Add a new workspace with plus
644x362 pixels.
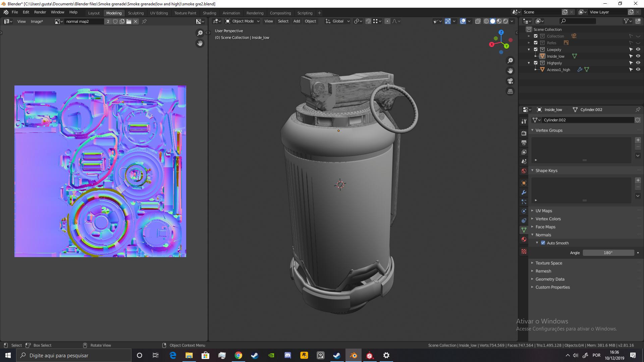319,13
